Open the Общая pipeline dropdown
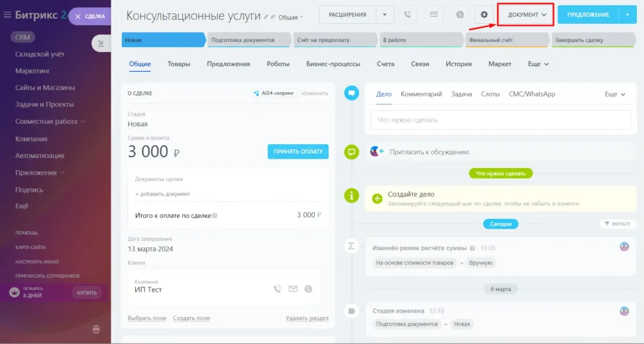The height and width of the screenshot is (344, 644). (x=291, y=17)
